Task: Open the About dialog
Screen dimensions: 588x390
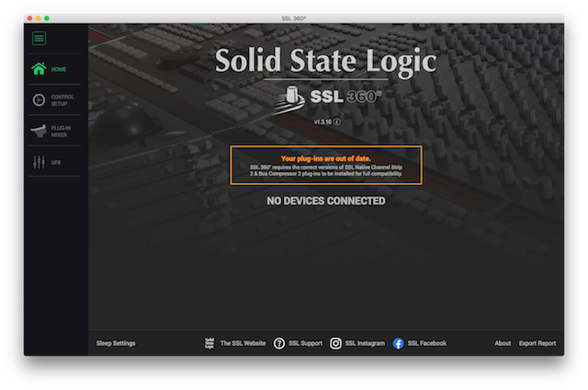Action: click(503, 343)
